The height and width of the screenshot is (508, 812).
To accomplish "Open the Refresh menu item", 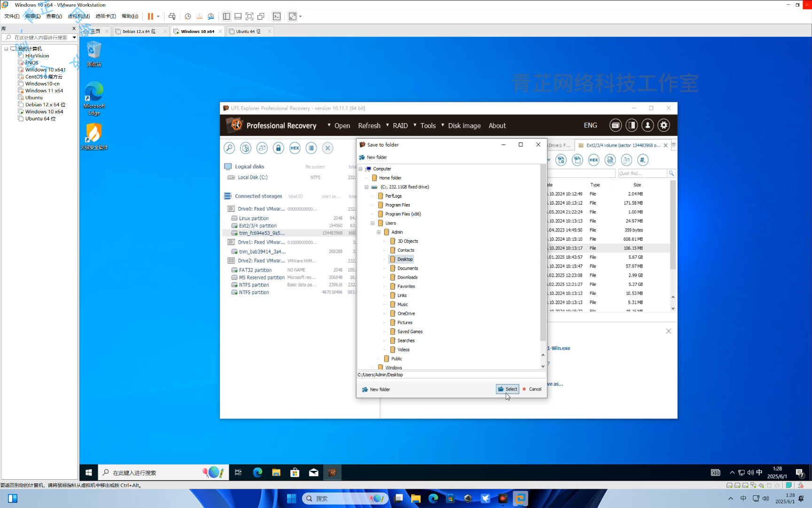I will tap(369, 126).
